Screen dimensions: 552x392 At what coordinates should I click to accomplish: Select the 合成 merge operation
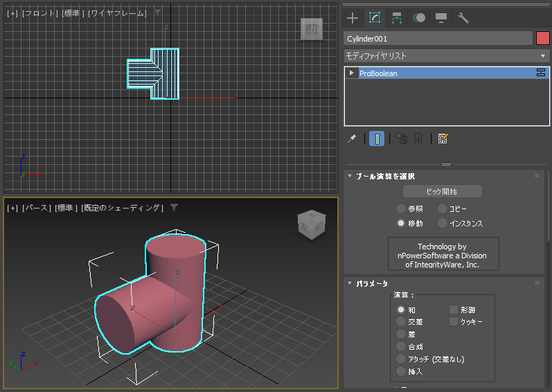click(x=401, y=346)
